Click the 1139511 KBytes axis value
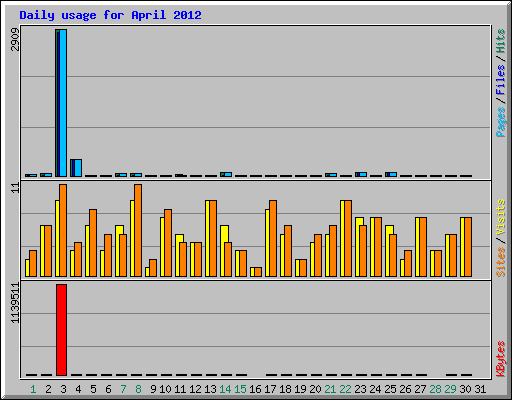 tap(15, 303)
